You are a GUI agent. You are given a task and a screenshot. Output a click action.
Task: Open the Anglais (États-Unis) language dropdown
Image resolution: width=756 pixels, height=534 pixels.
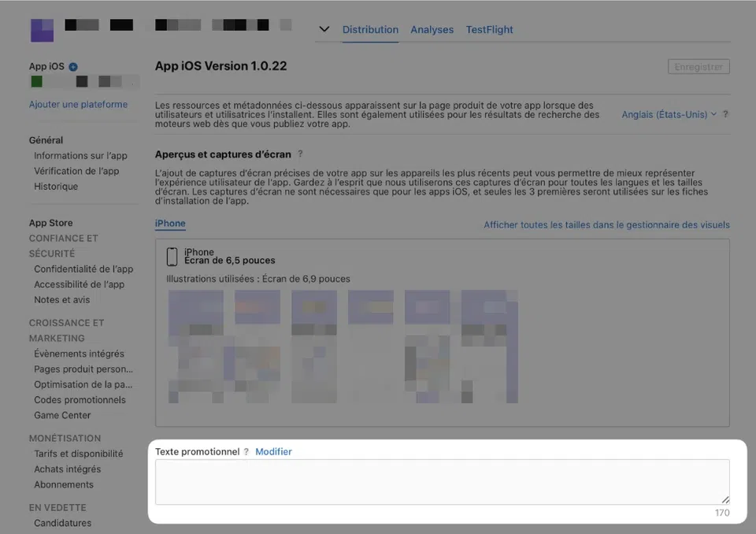(x=669, y=114)
